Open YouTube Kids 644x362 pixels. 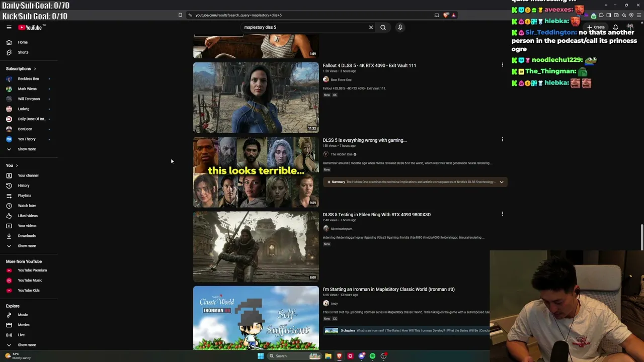(29, 291)
